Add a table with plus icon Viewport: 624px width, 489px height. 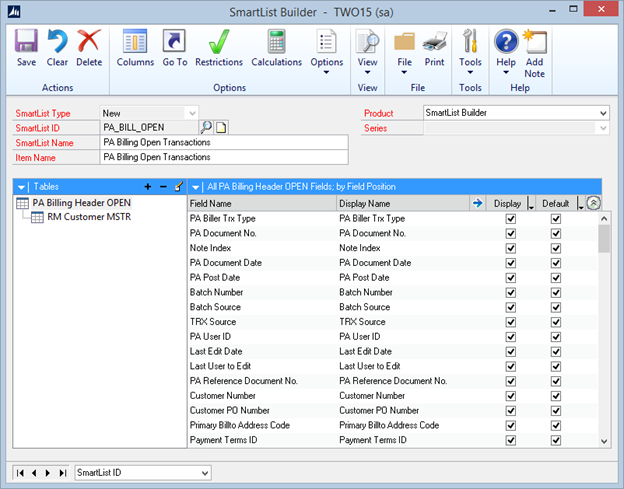tap(148, 187)
